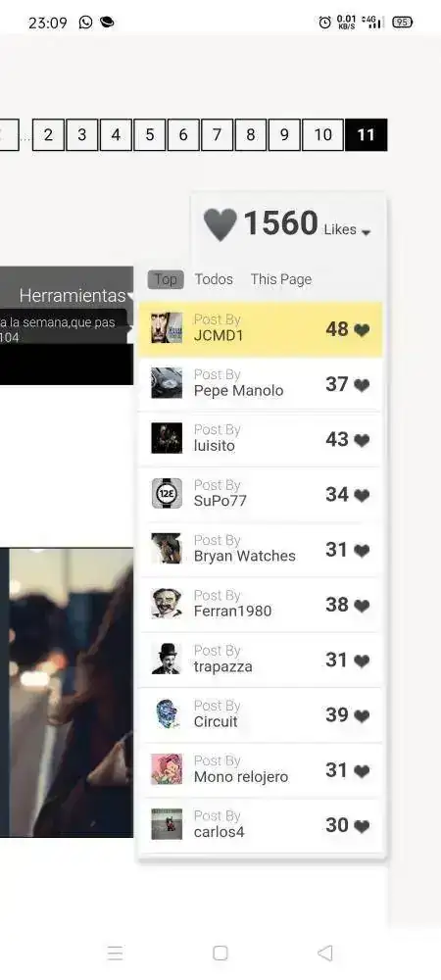The image size is (441, 980).
Task: Switch to the This Page tab
Action: point(281,279)
